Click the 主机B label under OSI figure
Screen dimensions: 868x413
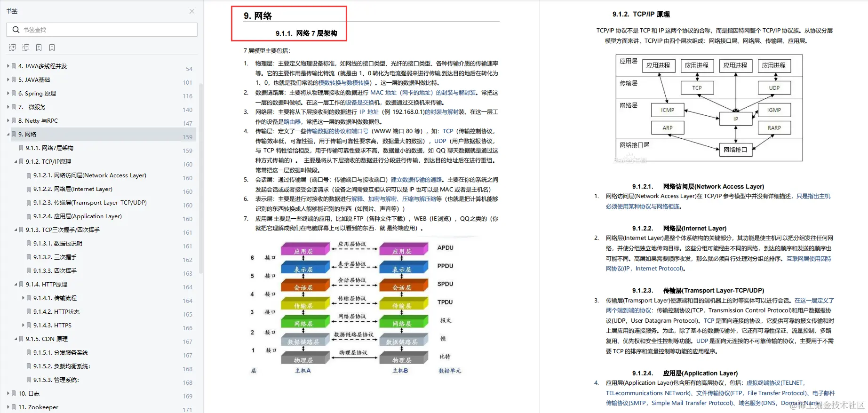(x=400, y=371)
